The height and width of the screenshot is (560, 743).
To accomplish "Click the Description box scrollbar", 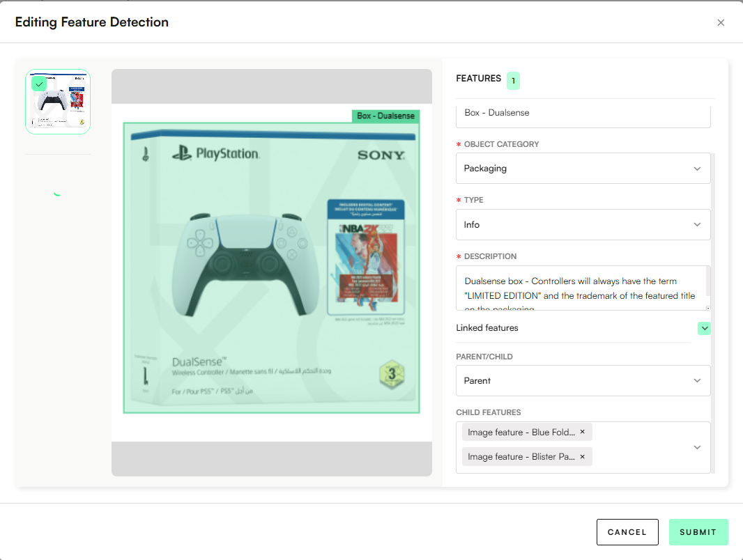I will pyautogui.click(x=708, y=281).
